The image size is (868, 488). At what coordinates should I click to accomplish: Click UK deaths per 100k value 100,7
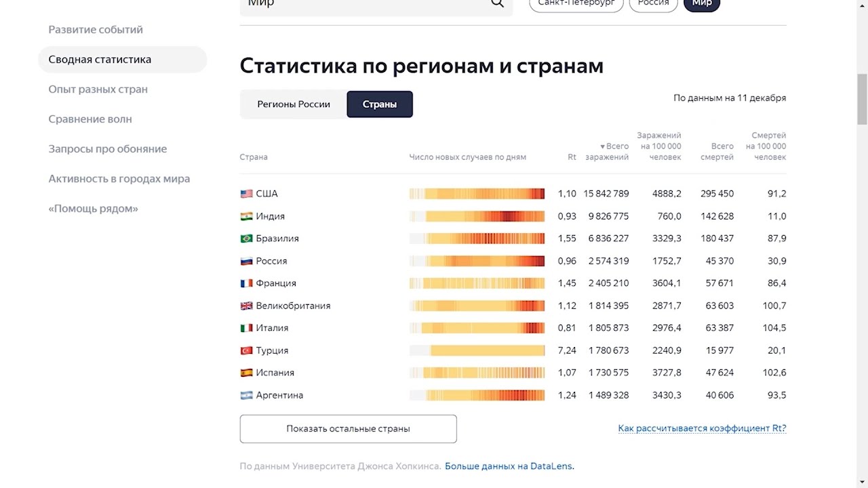click(774, 306)
